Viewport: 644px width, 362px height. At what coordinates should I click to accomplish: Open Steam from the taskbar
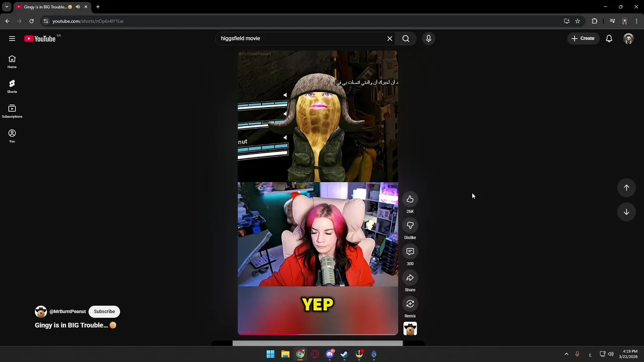coord(344,354)
